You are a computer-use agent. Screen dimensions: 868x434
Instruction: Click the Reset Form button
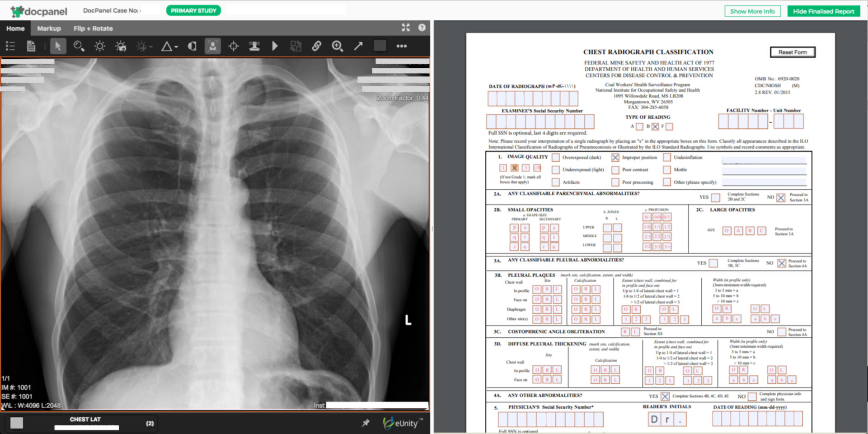[x=793, y=52]
